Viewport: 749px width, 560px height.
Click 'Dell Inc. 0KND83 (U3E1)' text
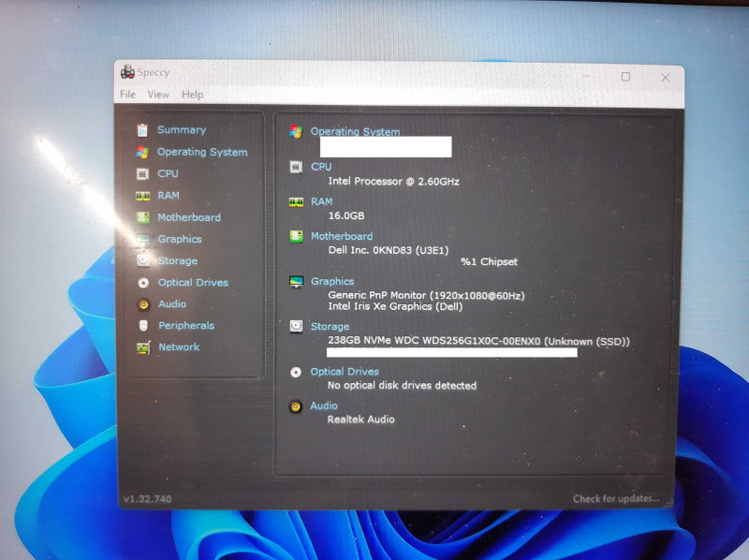[x=389, y=250]
